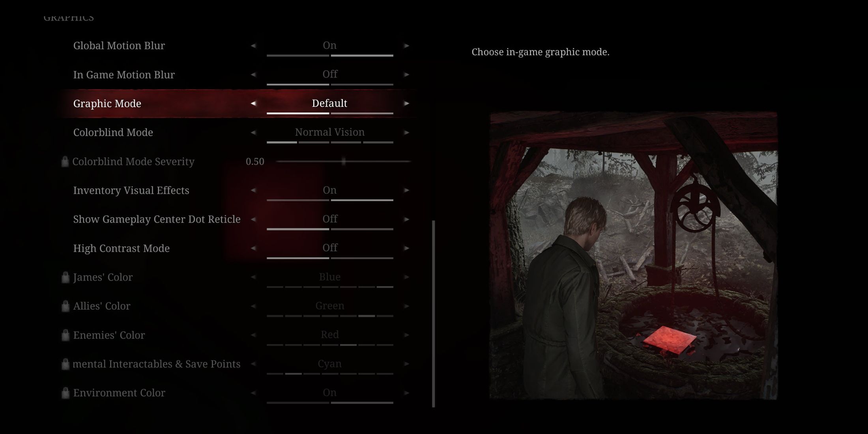Select the Graphics settings menu section
Screen dimensions: 868x434
pos(68,17)
